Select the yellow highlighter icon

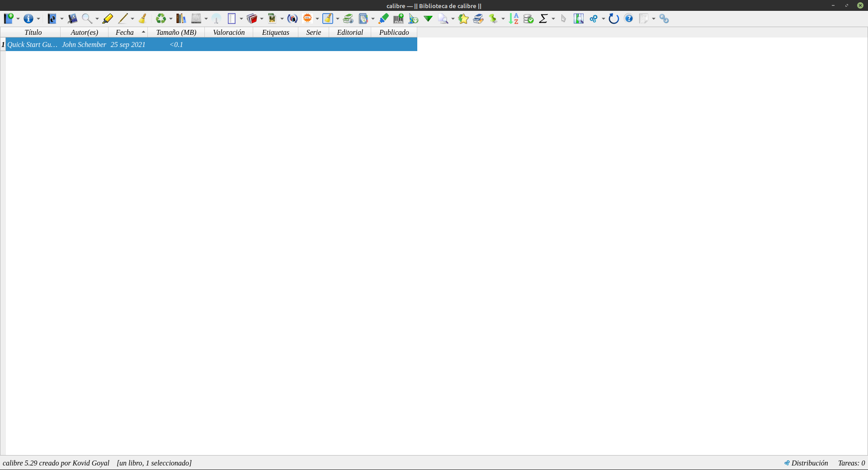tap(108, 19)
